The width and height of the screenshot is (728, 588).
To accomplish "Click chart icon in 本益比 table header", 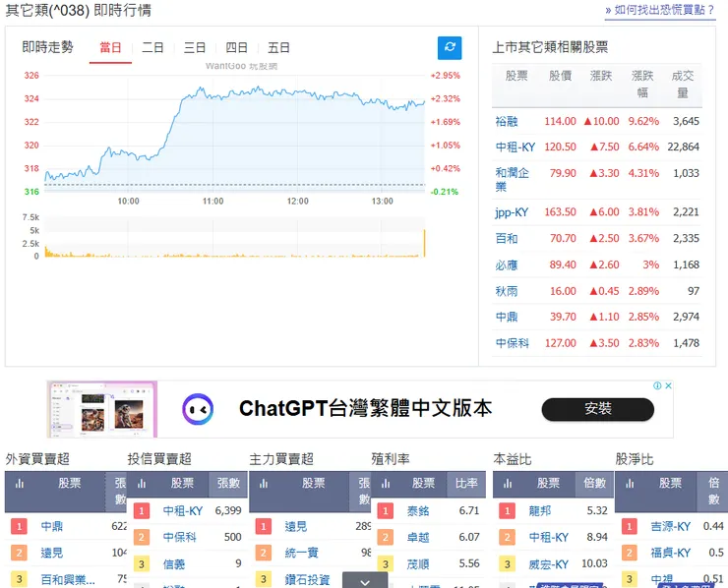I will 508,484.
